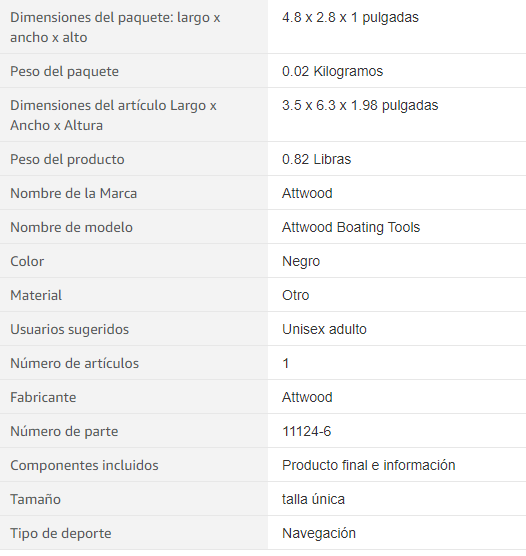Screen dimensions: 526x556
Task: Select the 'Unisex adulto' value
Action: (x=324, y=329)
